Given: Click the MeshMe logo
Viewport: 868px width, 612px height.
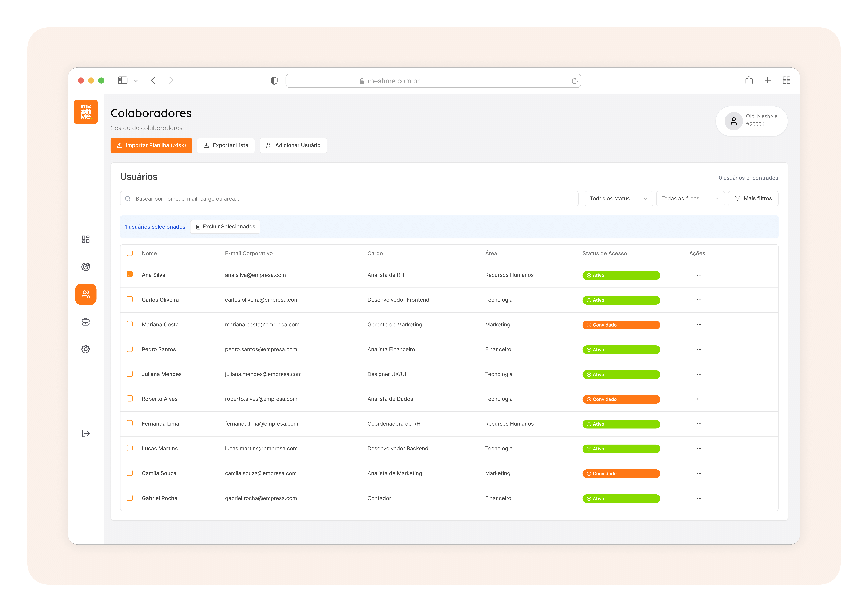Looking at the screenshot, I should point(86,112).
